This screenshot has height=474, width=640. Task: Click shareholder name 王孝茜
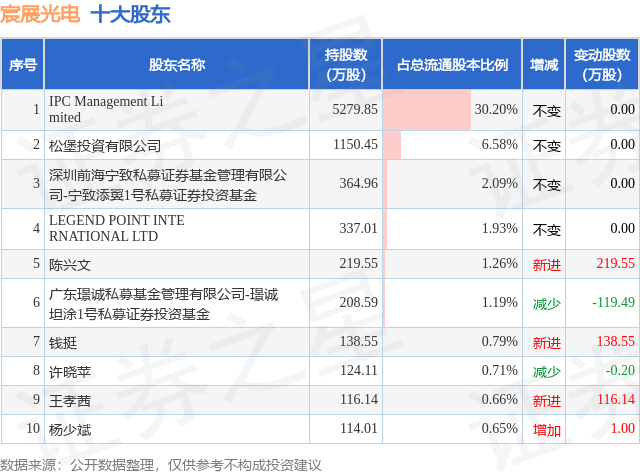coord(70,401)
